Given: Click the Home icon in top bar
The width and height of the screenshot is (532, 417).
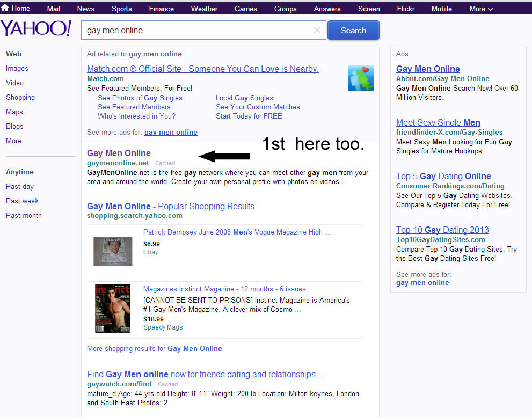Looking at the screenshot, I should tap(5, 8).
